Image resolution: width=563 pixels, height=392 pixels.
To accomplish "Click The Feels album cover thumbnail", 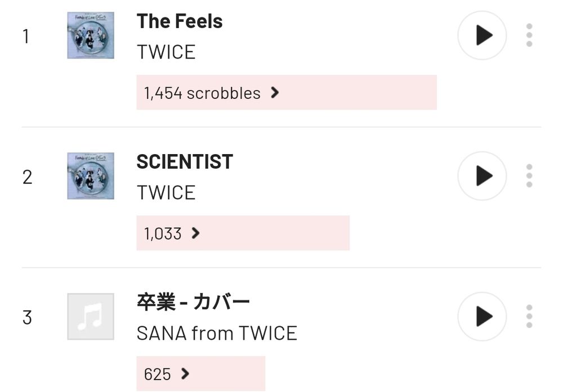I will click(91, 35).
